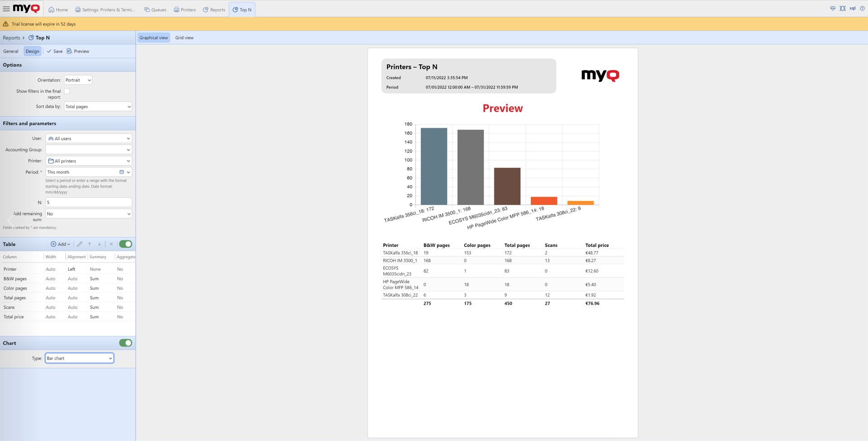Go to the Home tab
The image size is (868, 441).
click(58, 10)
